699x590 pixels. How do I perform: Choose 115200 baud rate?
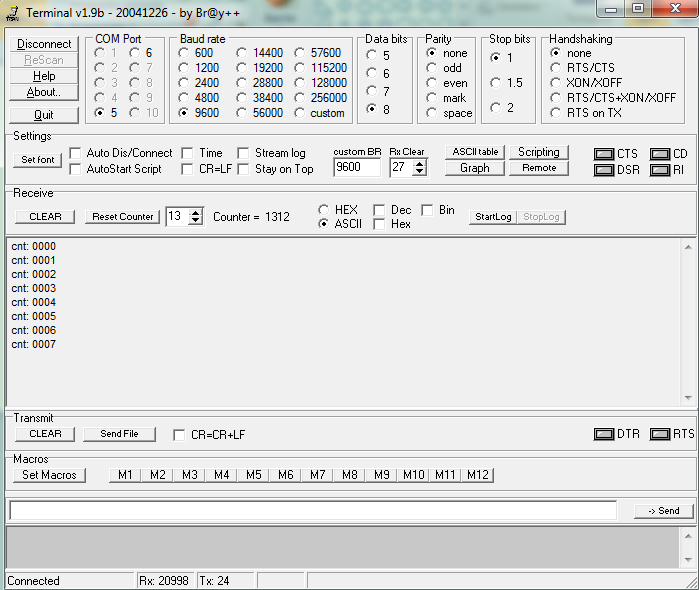pyautogui.click(x=300, y=68)
